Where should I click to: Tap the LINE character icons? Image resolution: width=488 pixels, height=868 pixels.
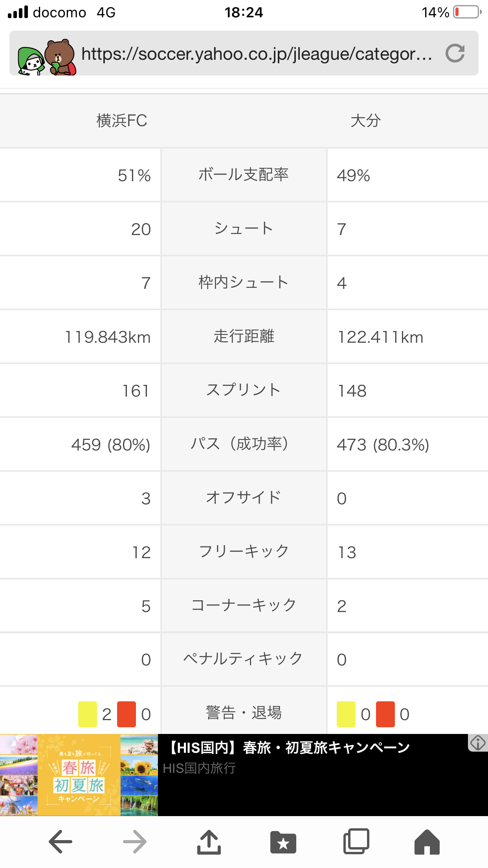(x=47, y=57)
